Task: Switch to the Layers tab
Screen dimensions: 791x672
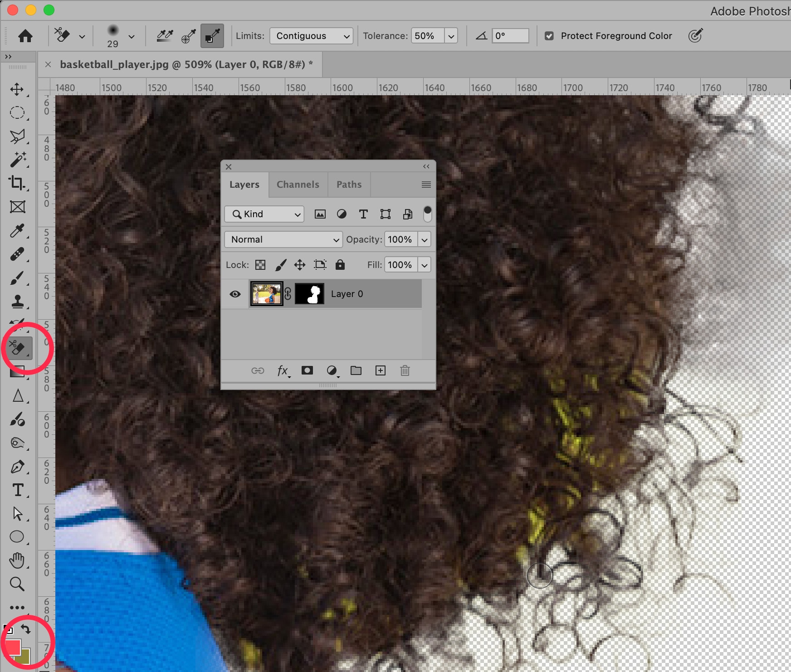Action: [244, 185]
